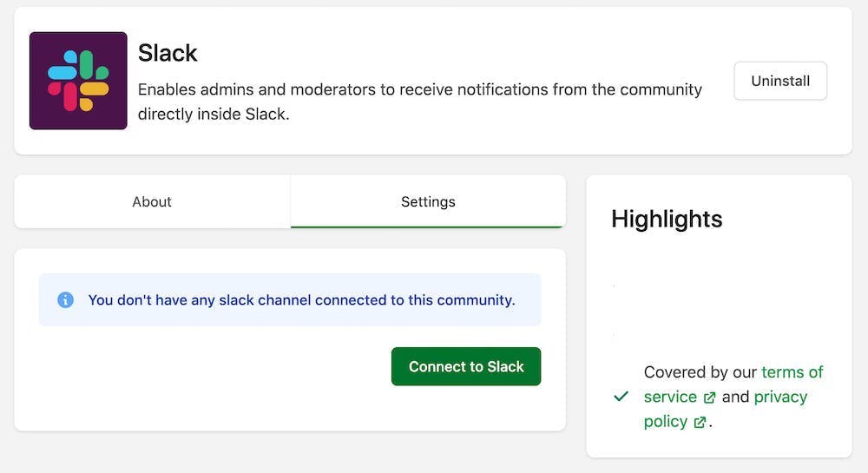Click the blue info icon in the banner
The image size is (868, 473).
coord(65,300)
